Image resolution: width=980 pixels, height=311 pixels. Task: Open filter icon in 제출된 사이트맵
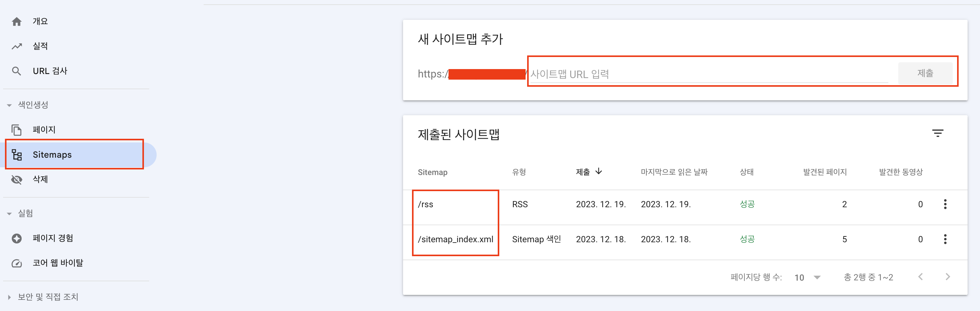pyautogui.click(x=937, y=133)
